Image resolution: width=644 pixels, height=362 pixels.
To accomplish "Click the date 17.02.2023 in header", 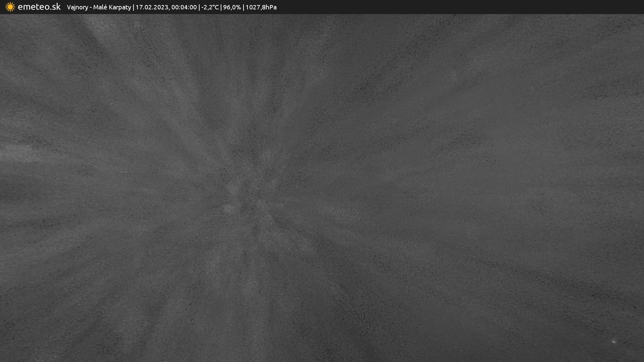I will [x=152, y=7].
